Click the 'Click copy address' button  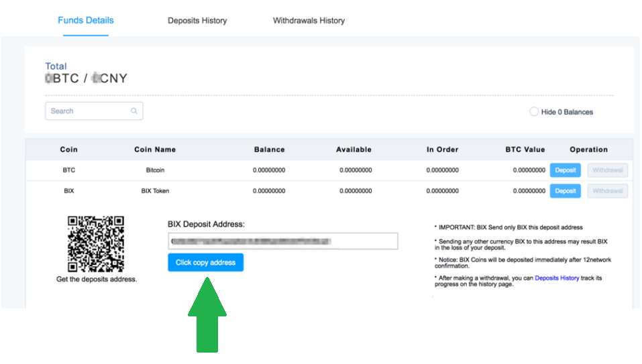(x=205, y=263)
